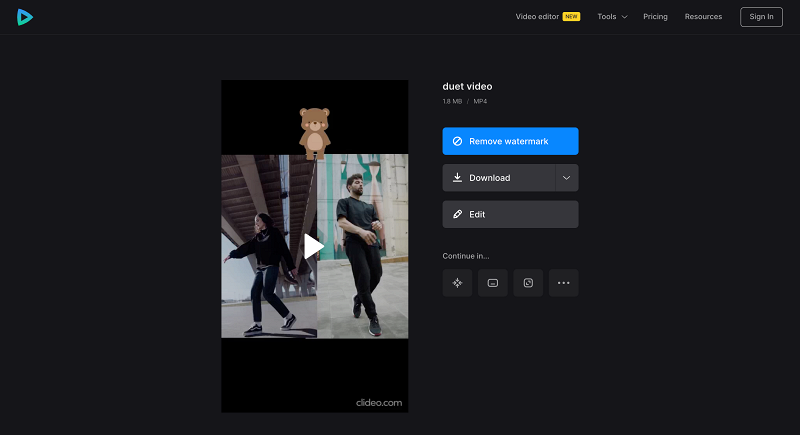Play the duet video preview
Screen dimensions: 800x435
(x=314, y=246)
